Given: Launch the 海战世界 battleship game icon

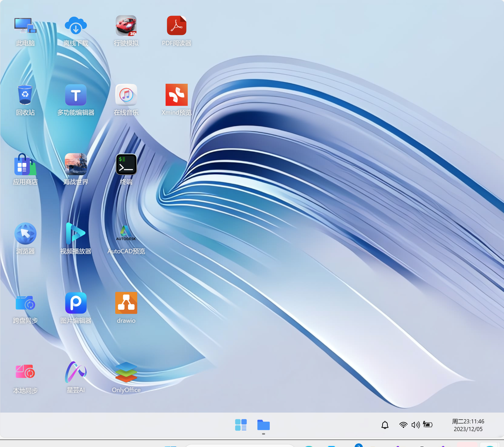Looking at the screenshot, I should (x=76, y=164).
